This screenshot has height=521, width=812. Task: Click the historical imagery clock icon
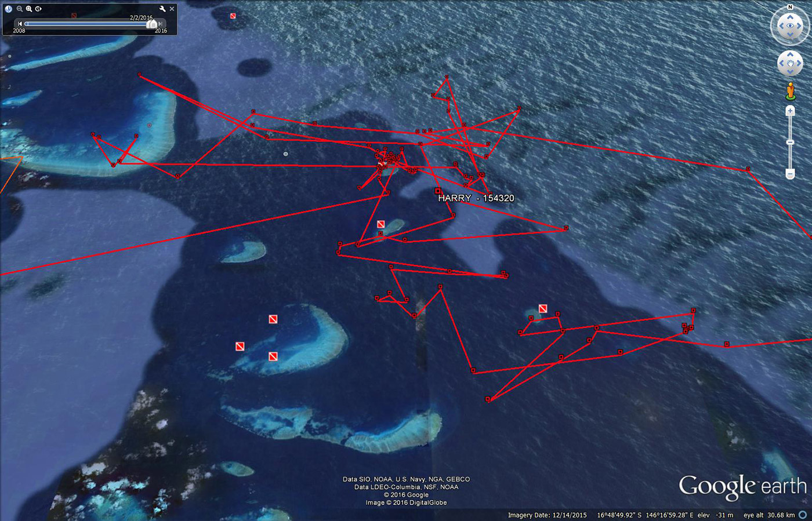9,9
